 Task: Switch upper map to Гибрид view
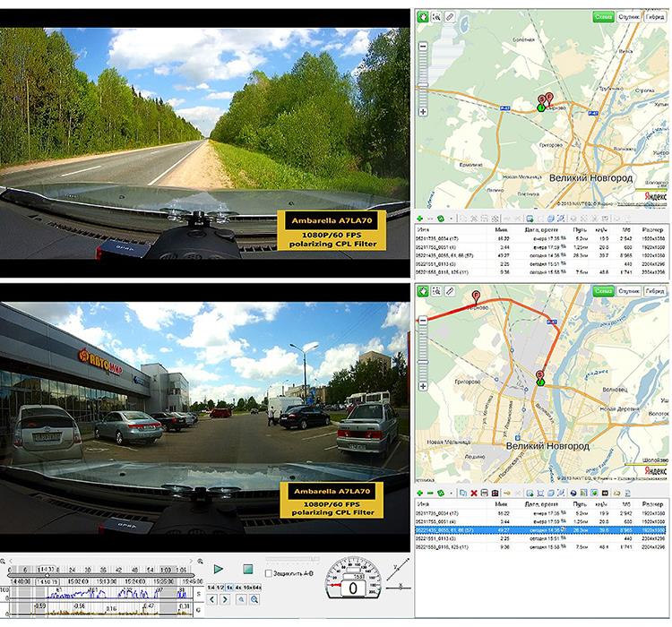point(655,17)
